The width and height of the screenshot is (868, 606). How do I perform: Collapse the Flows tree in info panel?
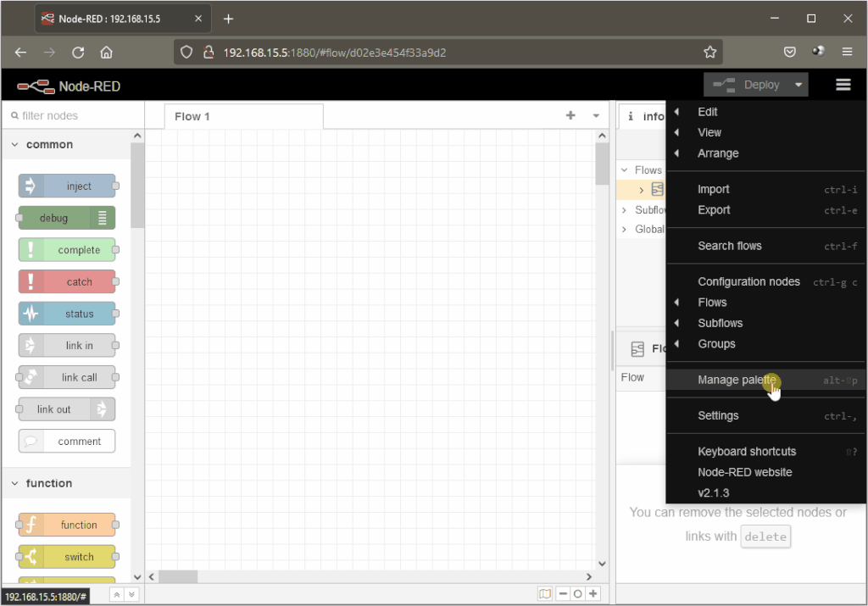pos(625,170)
